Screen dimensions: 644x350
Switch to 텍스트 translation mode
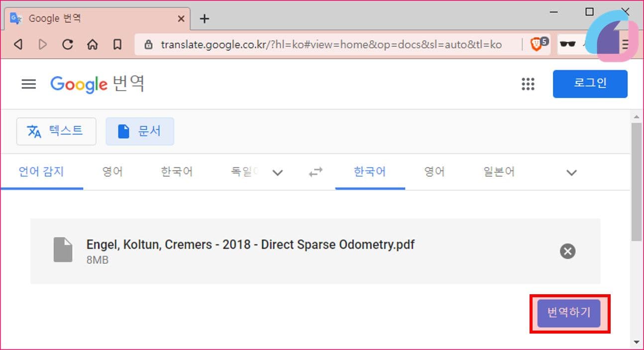click(x=56, y=131)
